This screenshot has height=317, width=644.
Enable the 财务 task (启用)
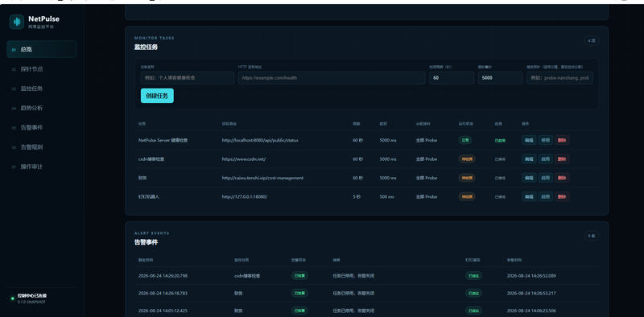[x=546, y=178]
